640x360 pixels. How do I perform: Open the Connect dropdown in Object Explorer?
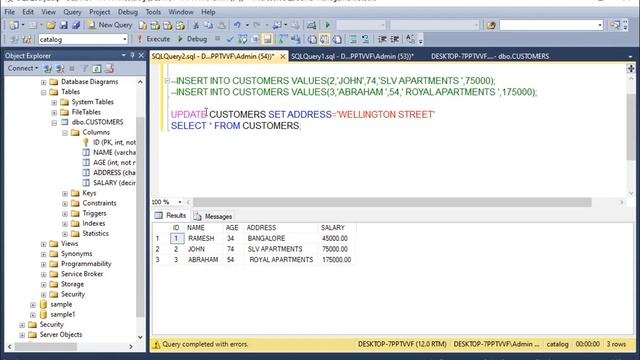[23, 68]
